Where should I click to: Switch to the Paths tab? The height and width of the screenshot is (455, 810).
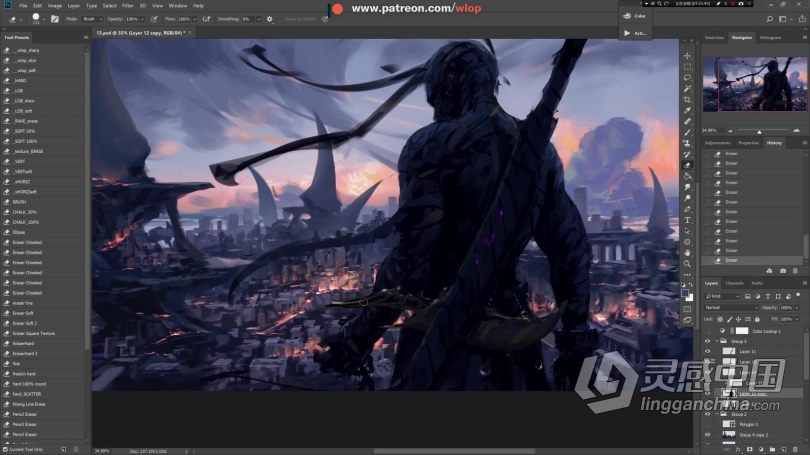757,283
